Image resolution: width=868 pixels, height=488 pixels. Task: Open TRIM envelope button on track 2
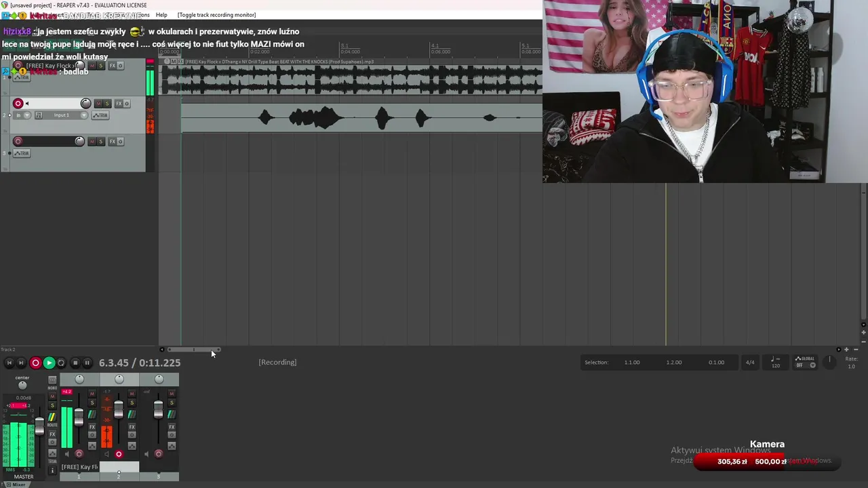click(100, 115)
